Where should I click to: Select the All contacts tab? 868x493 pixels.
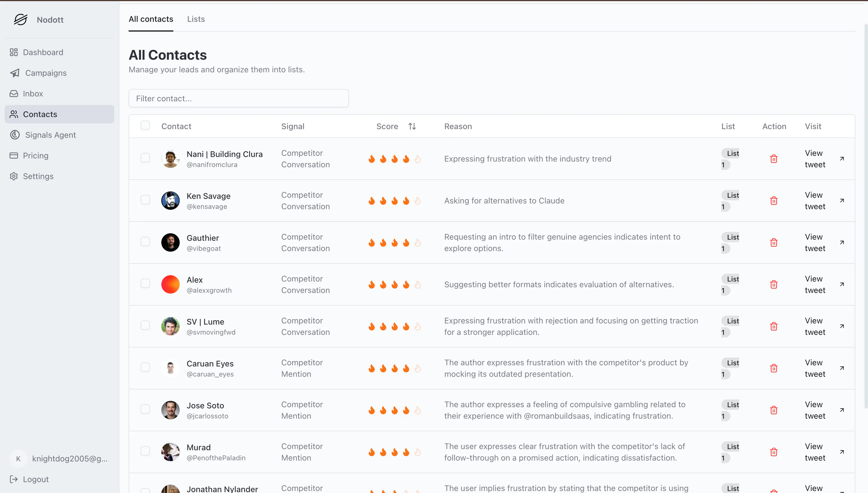pyautogui.click(x=151, y=19)
